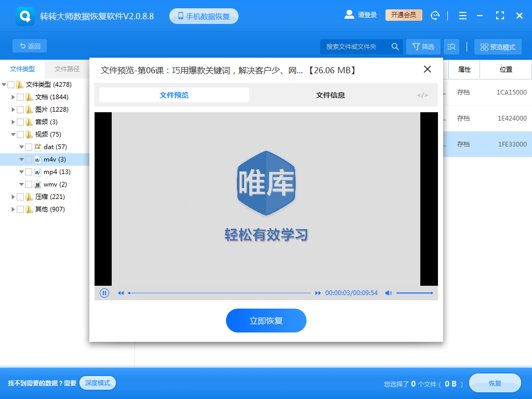Click the 位置 column header

point(506,70)
